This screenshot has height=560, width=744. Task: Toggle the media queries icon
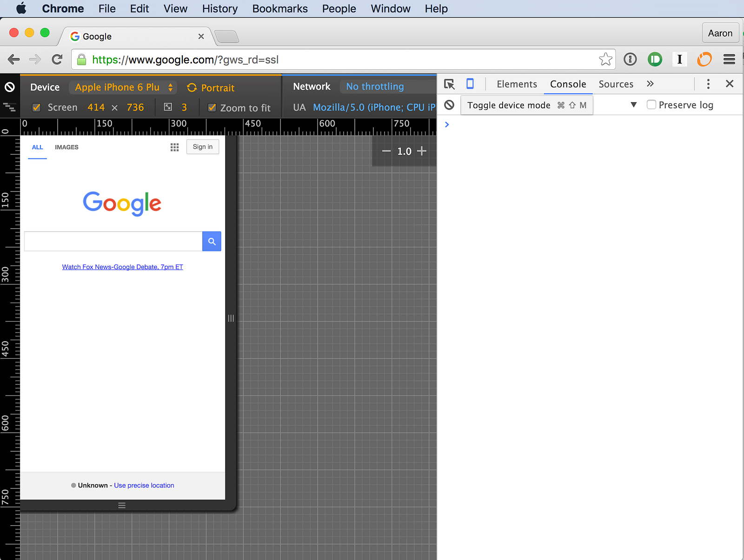(9, 107)
